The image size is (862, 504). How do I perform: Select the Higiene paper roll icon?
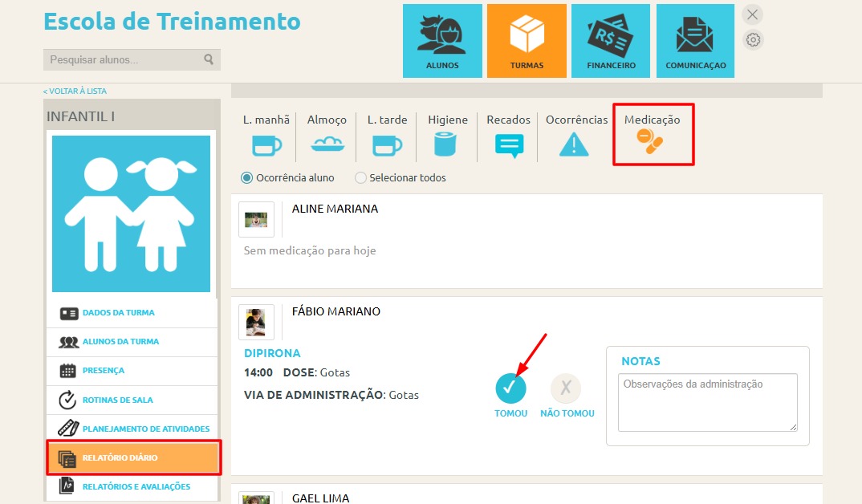(445, 144)
